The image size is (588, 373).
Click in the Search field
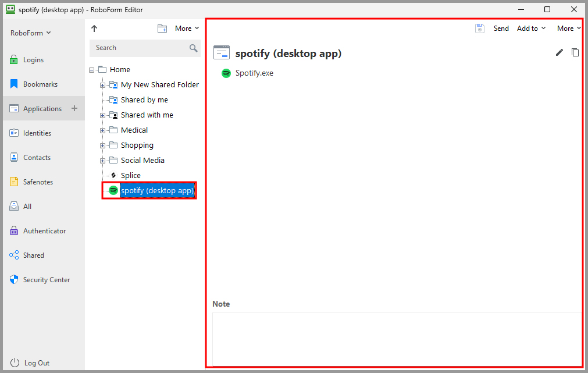(145, 48)
